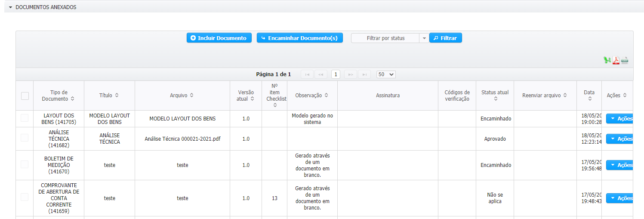This screenshot has height=219, width=644.
Task: Change rows per page from 50
Action: [x=386, y=74]
